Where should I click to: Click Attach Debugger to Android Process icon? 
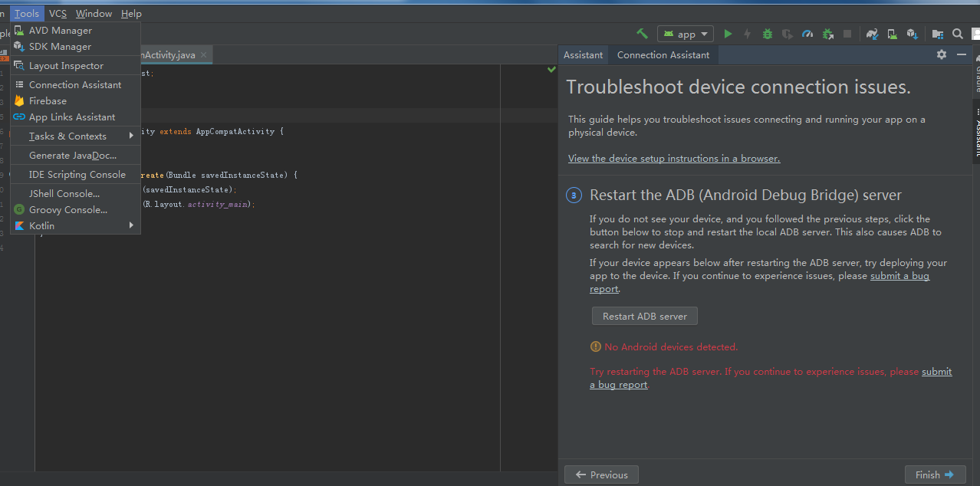click(x=828, y=34)
